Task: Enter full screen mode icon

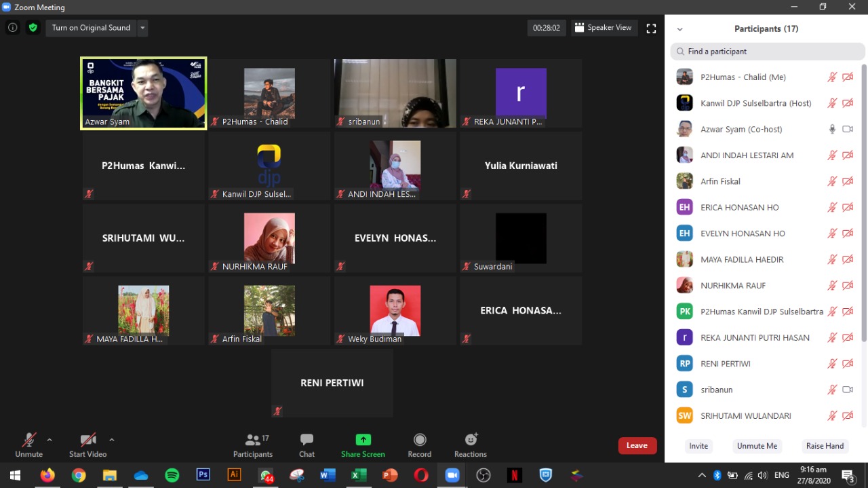Action: tap(651, 28)
